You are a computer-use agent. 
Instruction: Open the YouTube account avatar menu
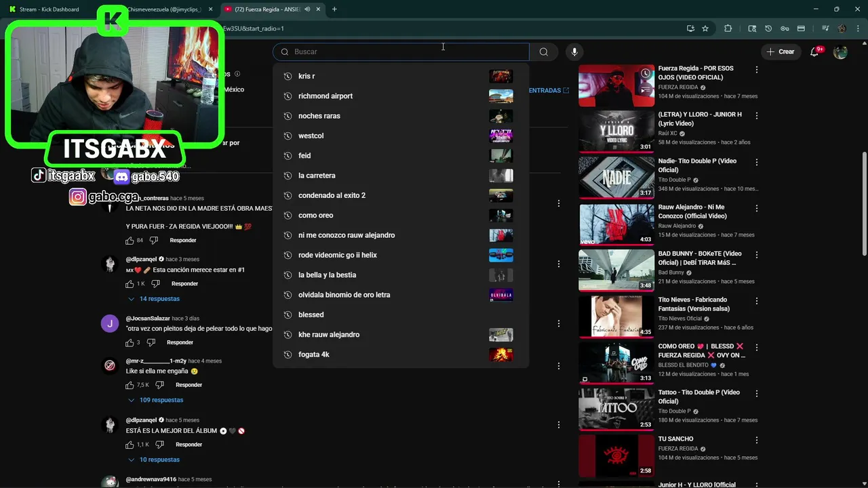pyautogui.click(x=840, y=52)
